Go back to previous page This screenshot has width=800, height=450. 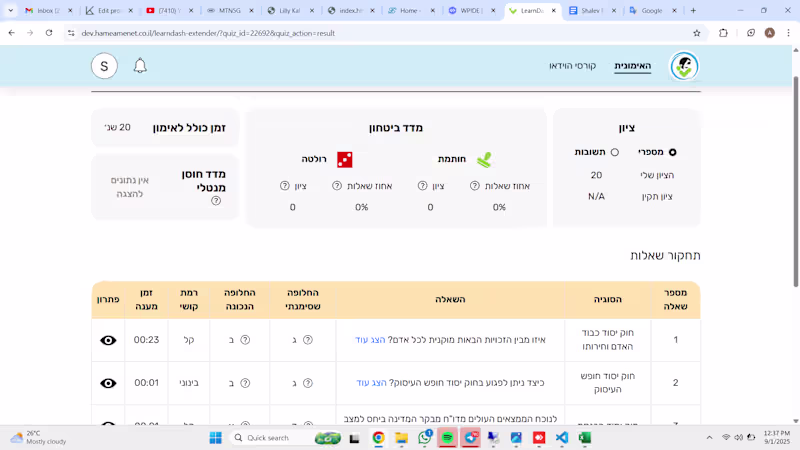tap(12, 33)
